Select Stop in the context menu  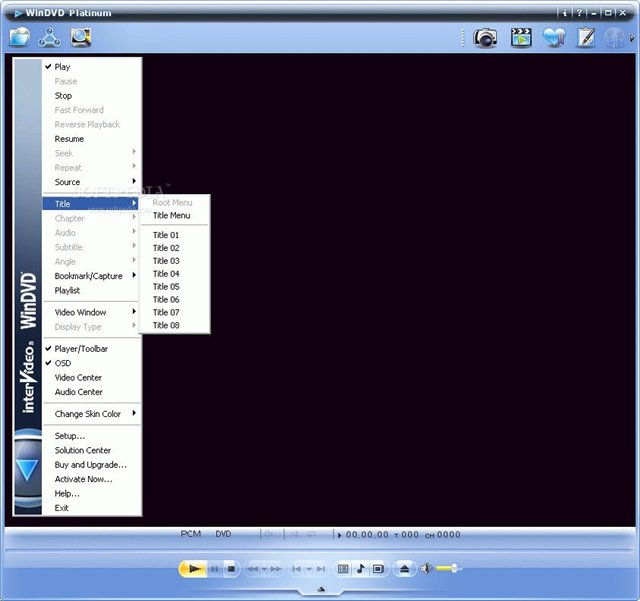click(x=92, y=96)
